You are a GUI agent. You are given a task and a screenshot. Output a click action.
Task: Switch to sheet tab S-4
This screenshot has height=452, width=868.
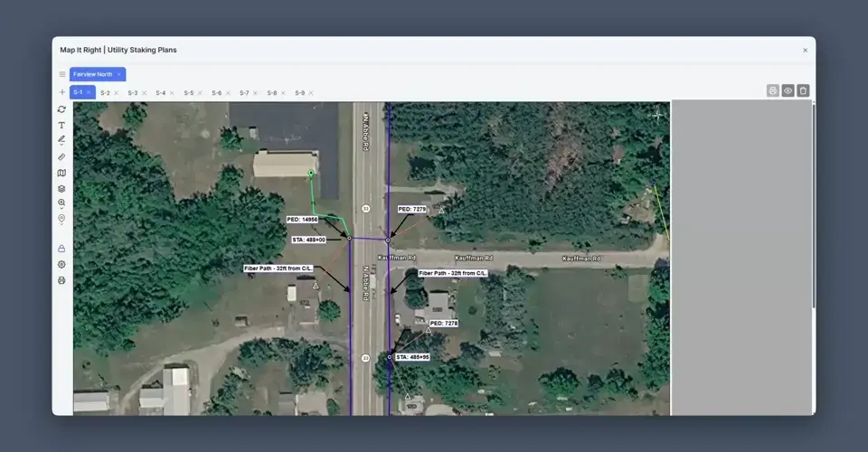pos(161,93)
